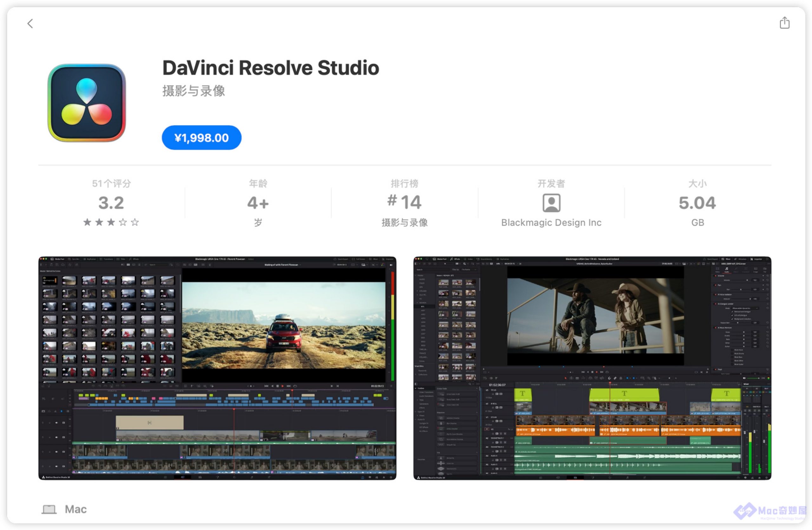Image resolution: width=812 pixels, height=530 pixels.
Task: Click the 5.04 GB size value
Action: 697,203
